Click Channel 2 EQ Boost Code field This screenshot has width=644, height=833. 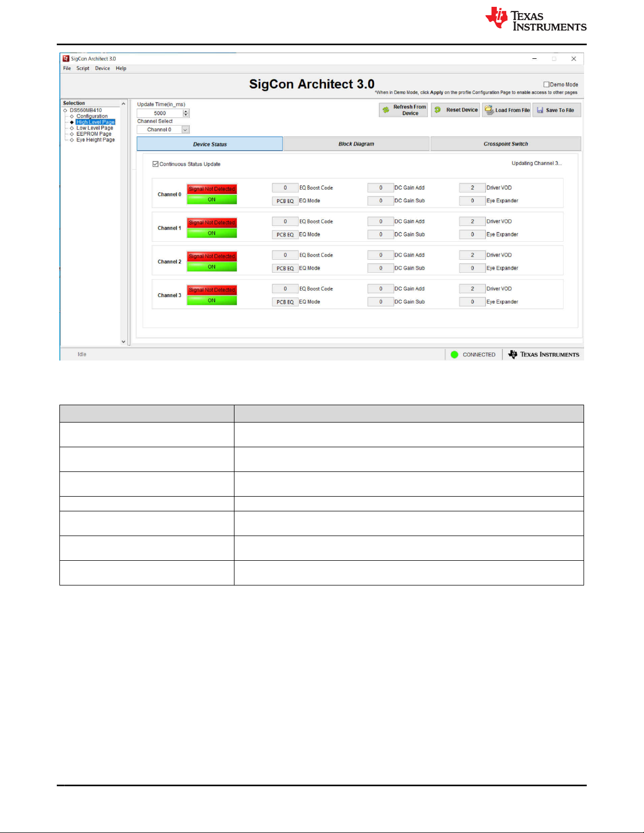285,255
